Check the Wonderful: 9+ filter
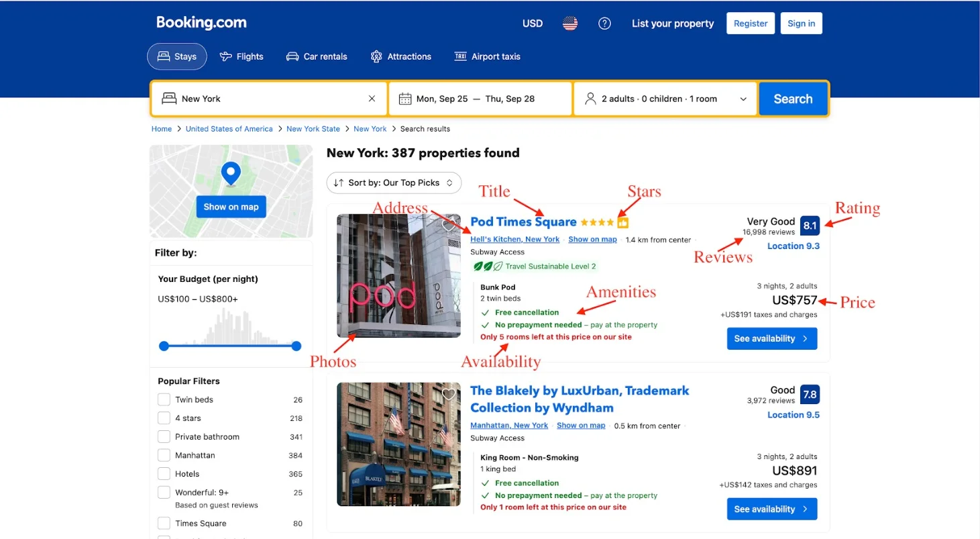980x539 pixels. (164, 493)
